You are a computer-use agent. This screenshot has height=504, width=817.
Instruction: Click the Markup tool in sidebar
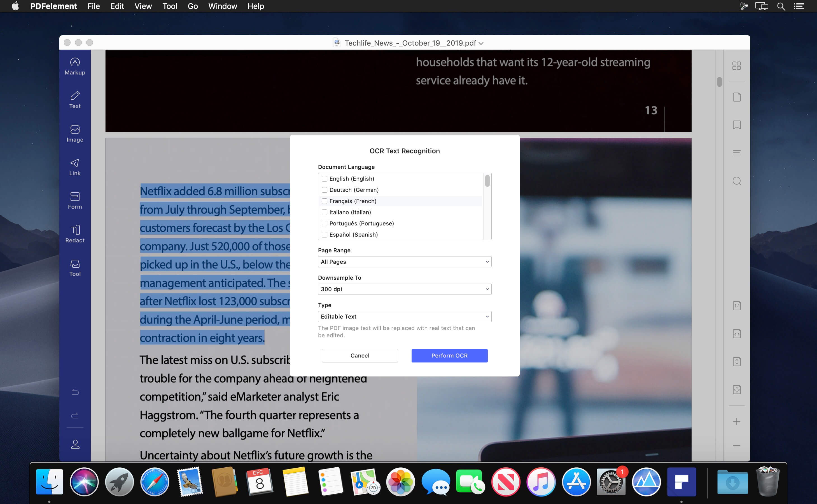74,66
